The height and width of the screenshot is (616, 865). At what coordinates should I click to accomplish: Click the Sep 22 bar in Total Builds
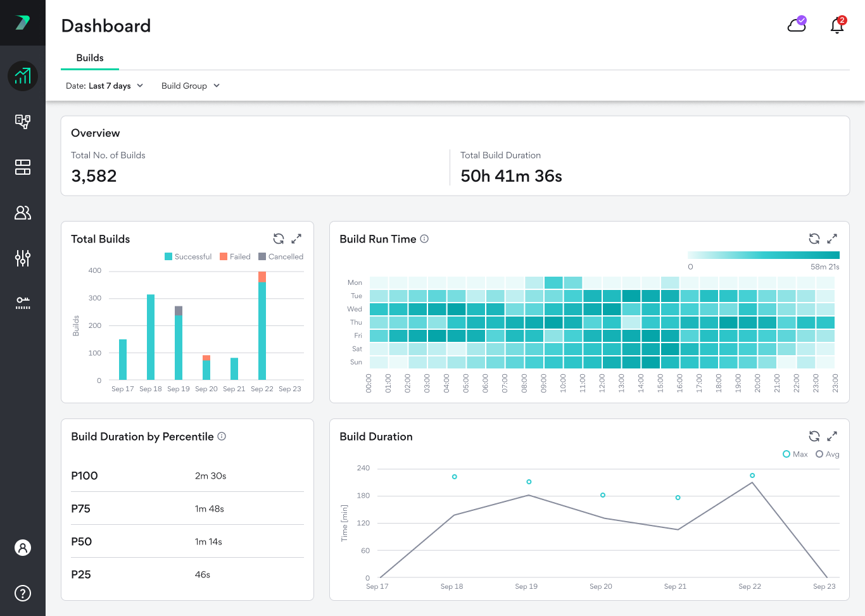(262, 329)
